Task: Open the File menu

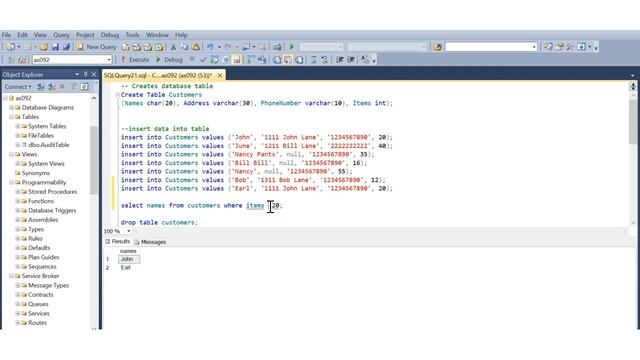Action: tap(7, 35)
